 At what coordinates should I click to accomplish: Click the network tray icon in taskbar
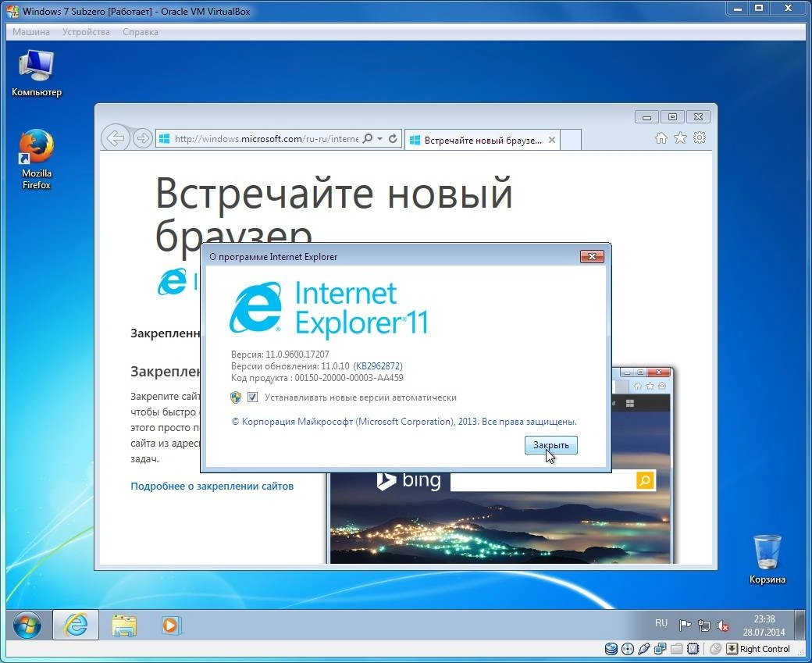coord(703,626)
